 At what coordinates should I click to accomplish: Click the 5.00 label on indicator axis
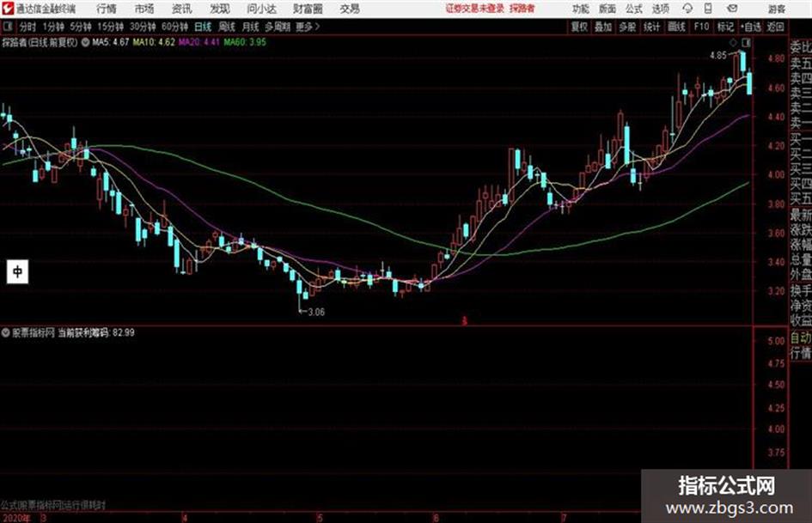[776, 341]
